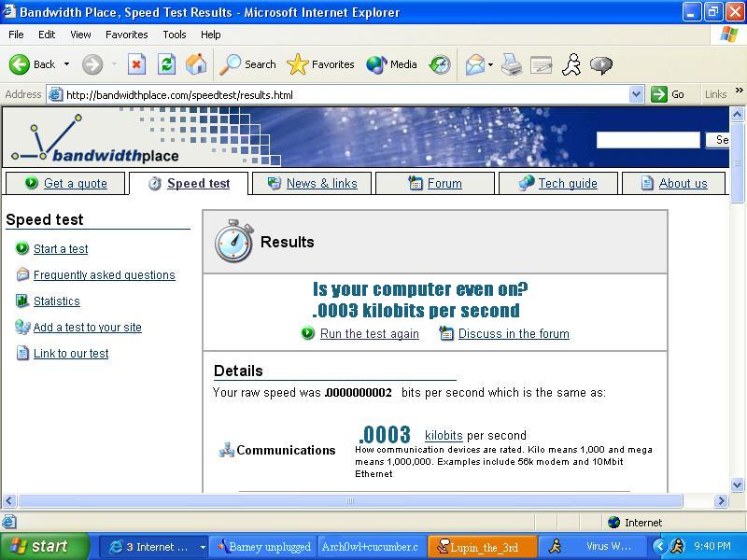Click the bandwidthplace search input field

pos(648,140)
